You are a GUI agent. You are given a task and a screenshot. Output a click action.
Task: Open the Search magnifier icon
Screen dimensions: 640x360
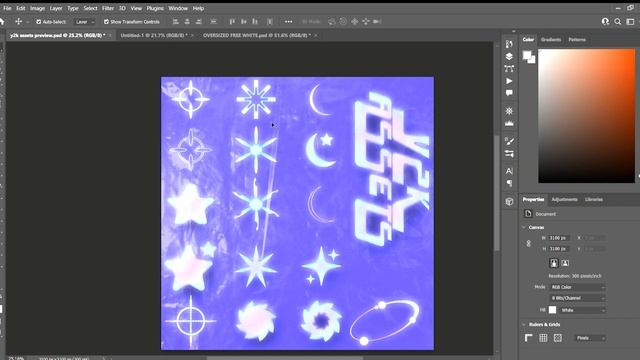click(x=618, y=22)
